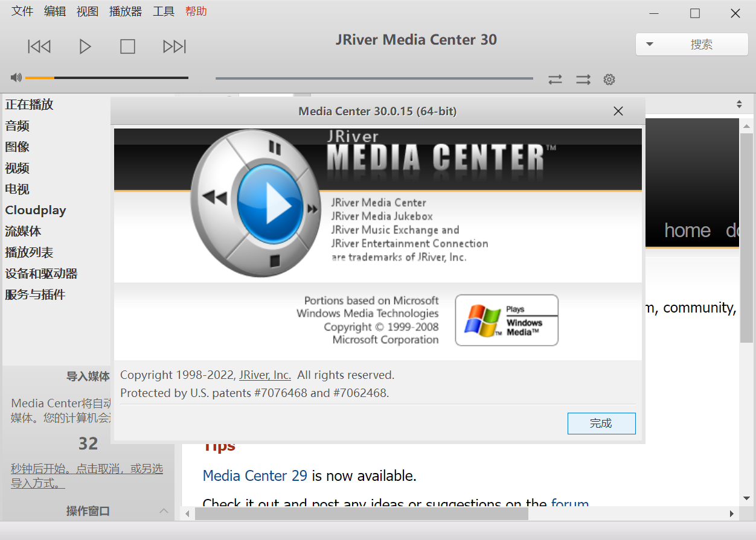Skip to the next track icon

coord(174,46)
